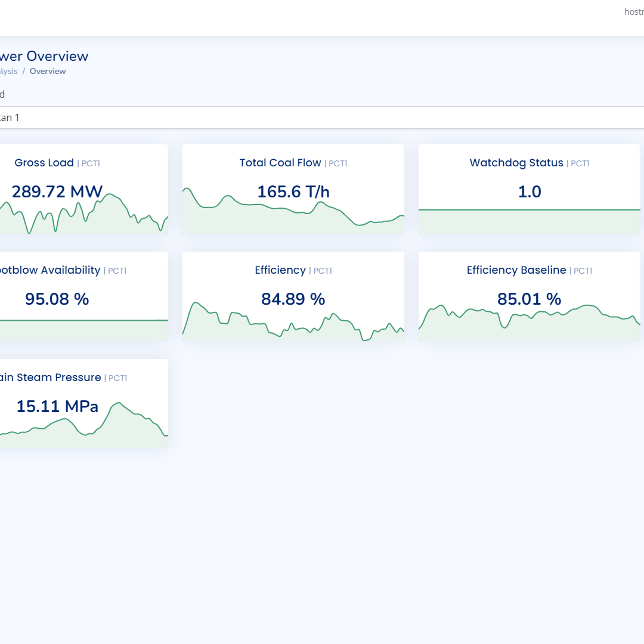Select the 15.11 MPa pressure value

click(57, 406)
